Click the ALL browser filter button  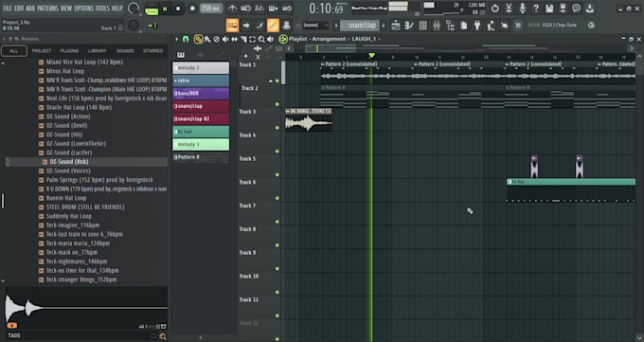tap(14, 51)
